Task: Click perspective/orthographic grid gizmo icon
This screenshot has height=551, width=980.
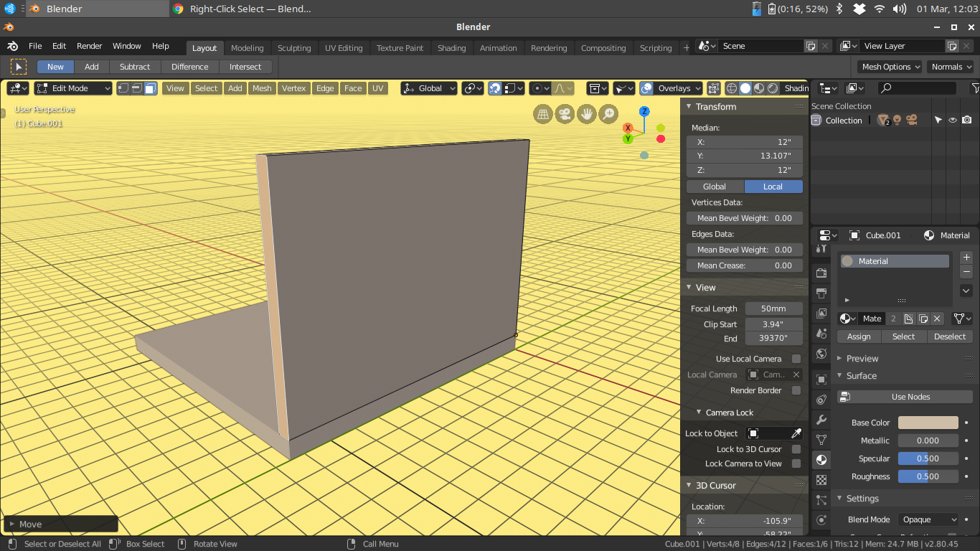Action: 543,113
